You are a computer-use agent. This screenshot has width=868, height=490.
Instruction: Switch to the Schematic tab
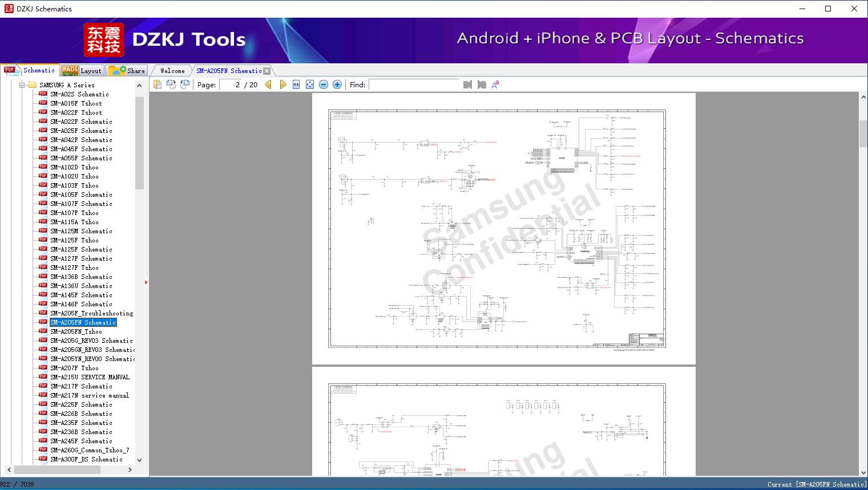coord(30,70)
